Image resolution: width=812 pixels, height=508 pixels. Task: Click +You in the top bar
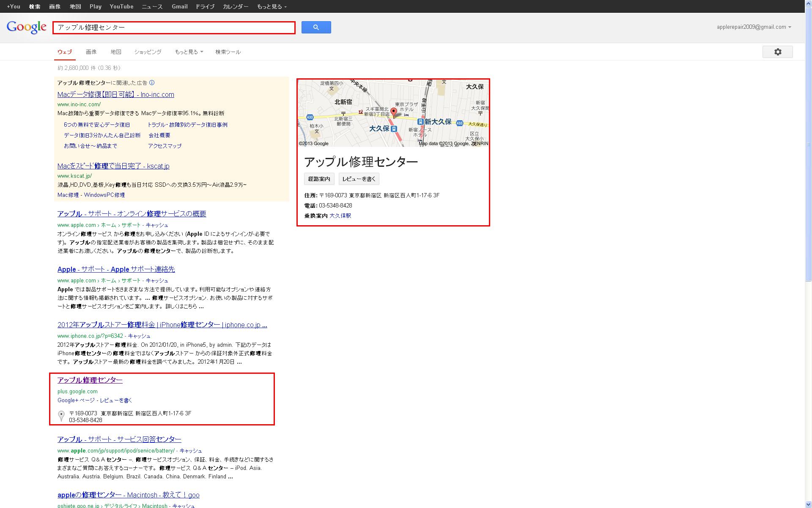click(14, 6)
